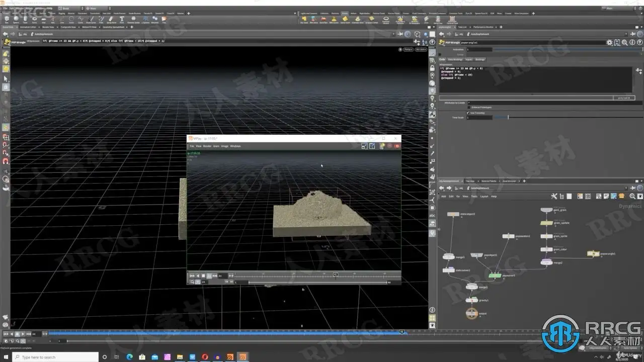
Task: Click the gravity1 node
Action: (471, 300)
